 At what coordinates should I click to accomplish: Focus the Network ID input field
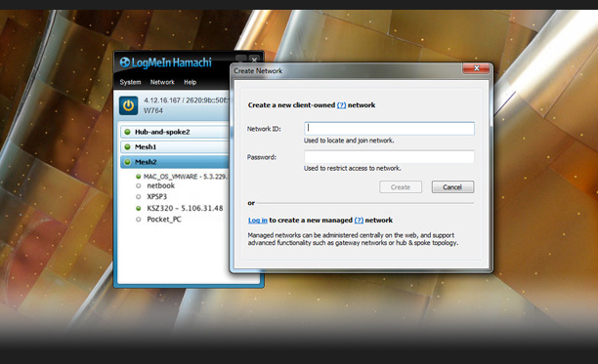pyautogui.click(x=390, y=128)
